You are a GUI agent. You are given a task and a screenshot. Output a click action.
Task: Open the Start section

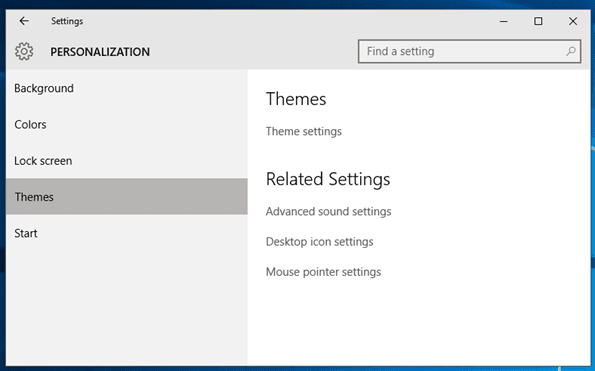127,233
